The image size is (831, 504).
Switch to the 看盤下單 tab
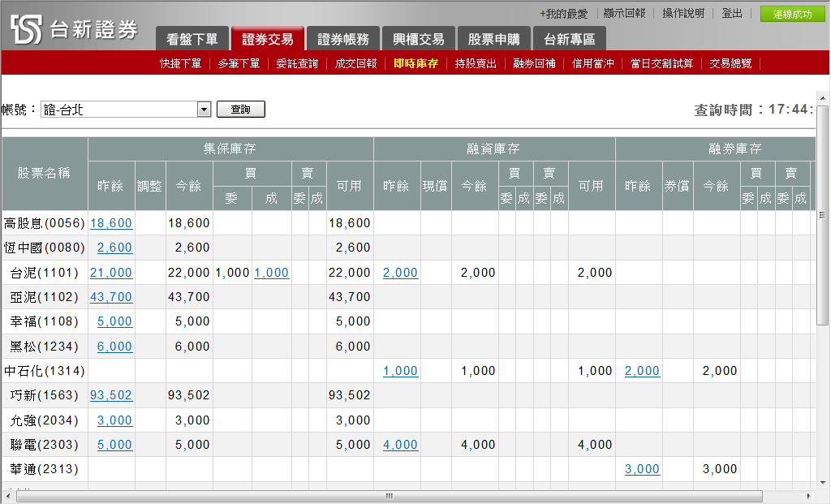click(192, 39)
